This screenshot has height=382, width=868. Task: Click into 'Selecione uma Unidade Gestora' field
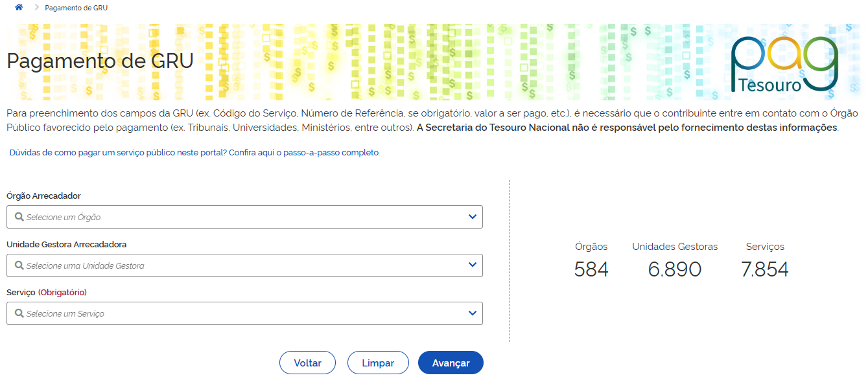240,265
